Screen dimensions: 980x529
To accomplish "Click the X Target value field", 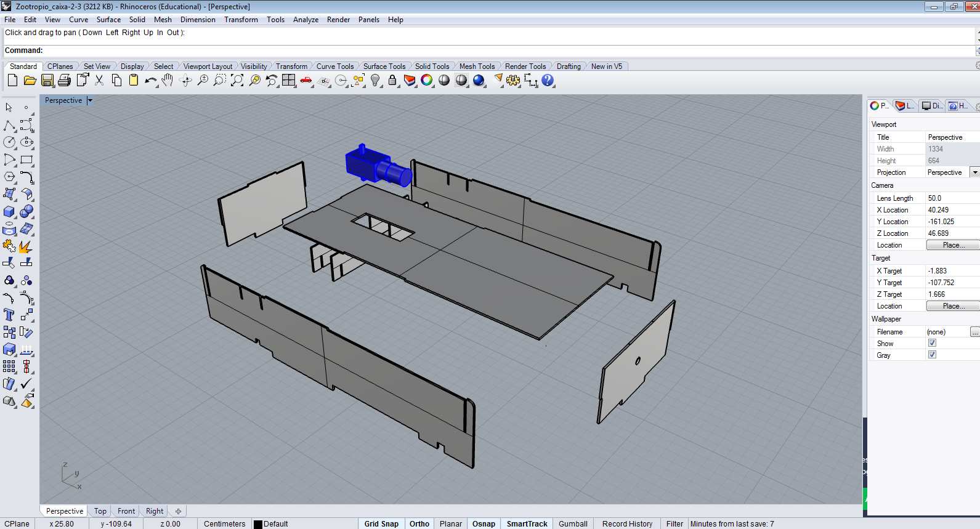I will tap(952, 271).
